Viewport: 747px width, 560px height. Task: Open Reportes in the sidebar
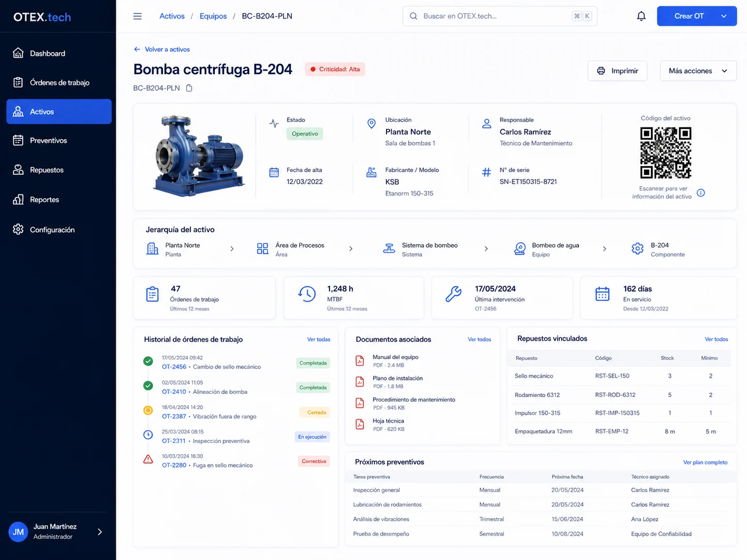(59, 200)
